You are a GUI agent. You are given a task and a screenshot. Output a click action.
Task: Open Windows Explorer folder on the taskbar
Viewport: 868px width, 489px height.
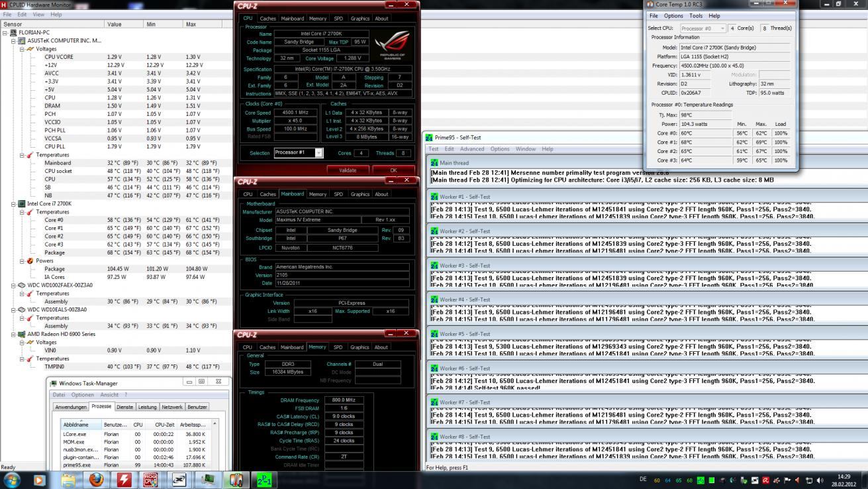pos(69,480)
